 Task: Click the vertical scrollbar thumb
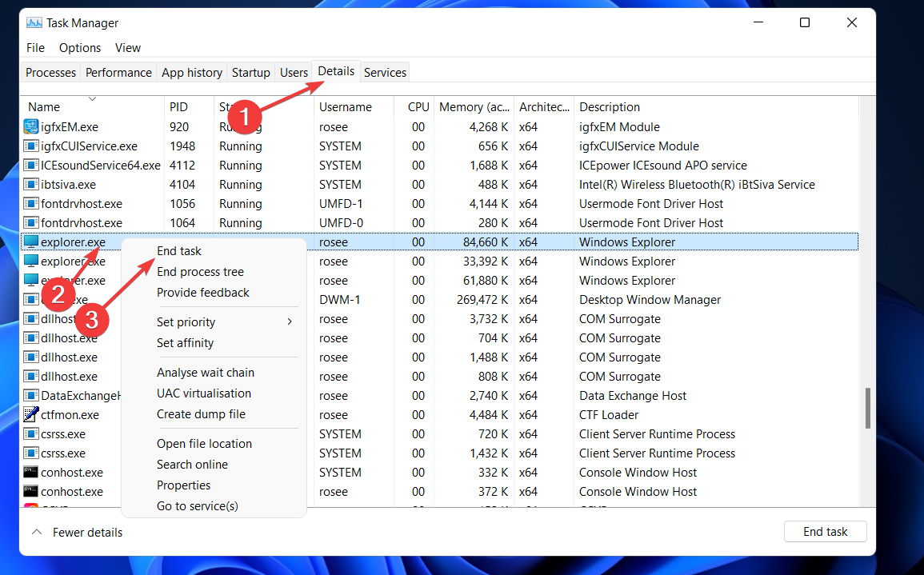tap(868, 408)
